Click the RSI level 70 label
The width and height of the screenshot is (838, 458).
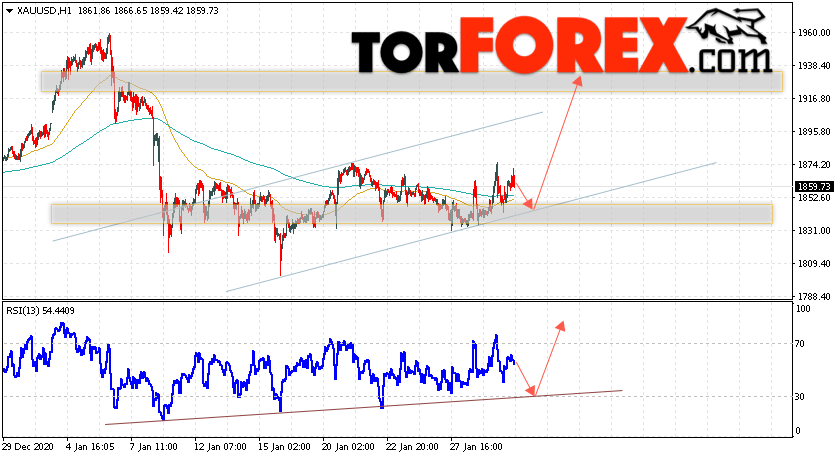800,344
